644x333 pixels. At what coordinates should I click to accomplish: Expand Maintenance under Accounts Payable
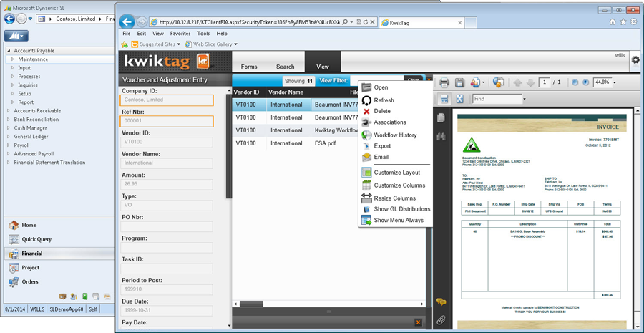pyautogui.click(x=12, y=59)
